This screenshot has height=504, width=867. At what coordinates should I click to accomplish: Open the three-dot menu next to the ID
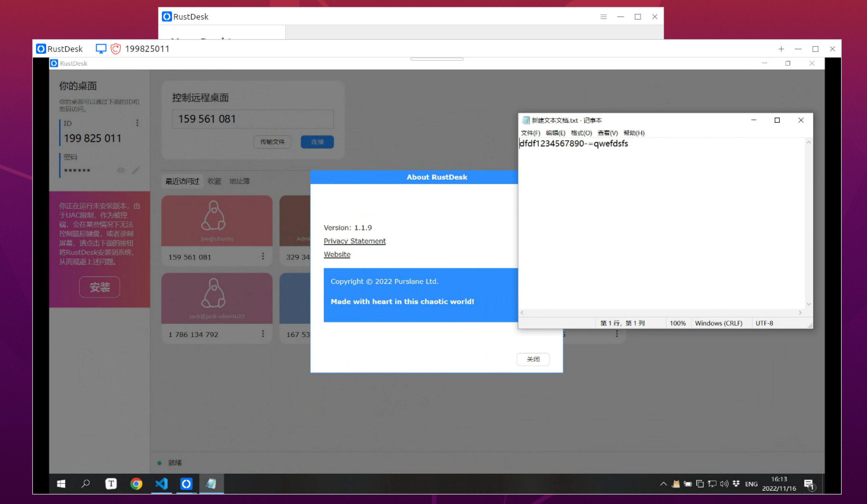(137, 123)
